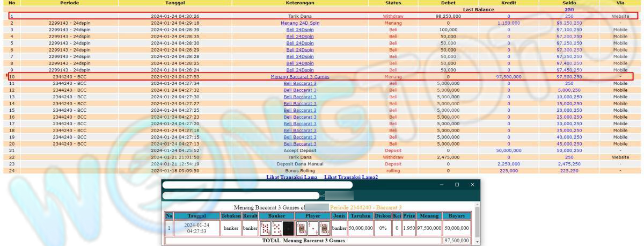The height and width of the screenshot is (246, 644).
Task: Open Beli 24Dspin link in row 9
Action: coord(300,70)
